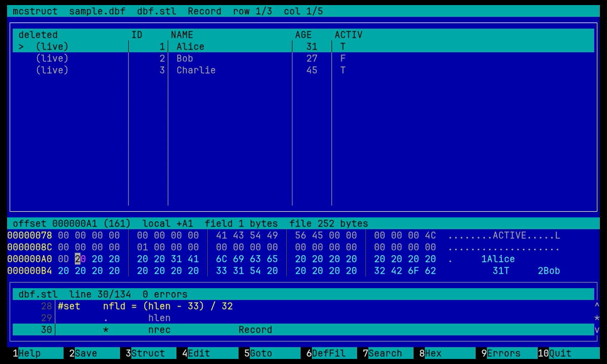This screenshot has width=607, height=364.
Task: Click the up arrow of the struct scrollbar
Action: [x=597, y=306]
